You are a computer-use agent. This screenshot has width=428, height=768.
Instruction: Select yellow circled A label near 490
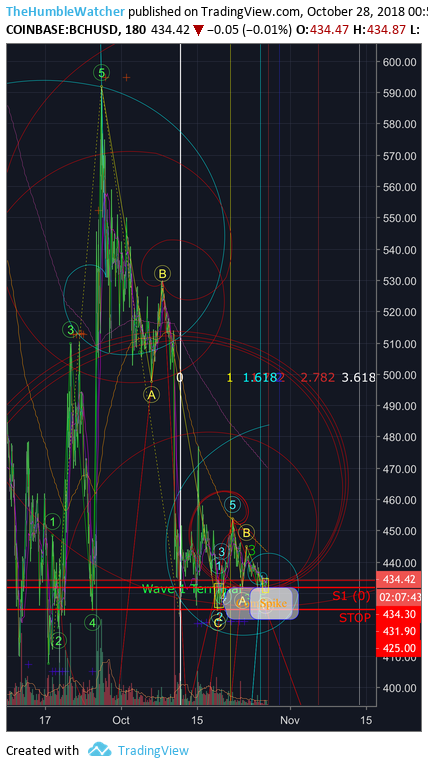pyautogui.click(x=151, y=394)
